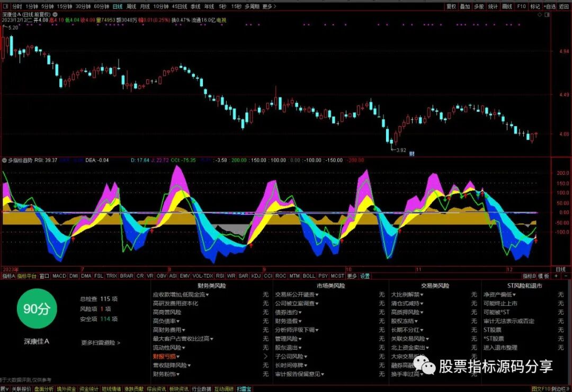The image size is (572, 392).
Task: Open the 画线 drawing tool
Action: pos(507,6)
